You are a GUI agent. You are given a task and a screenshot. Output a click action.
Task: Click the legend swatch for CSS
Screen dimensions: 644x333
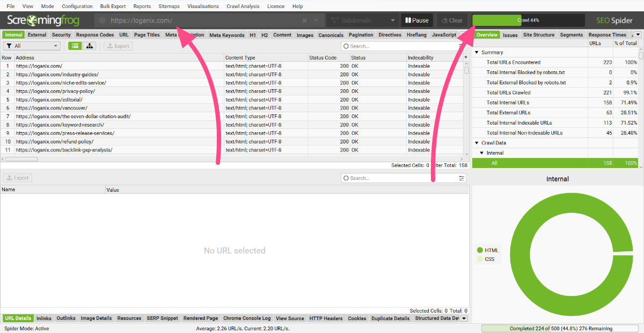click(x=480, y=259)
